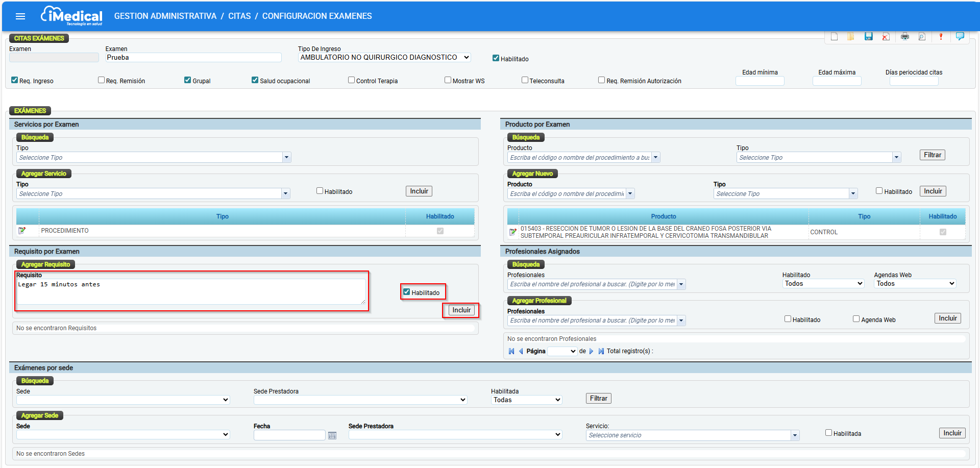The image size is (980, 468).
Task: Go to last page of Profesionales list
Action: pyautogui.click(x=601, y=351)
